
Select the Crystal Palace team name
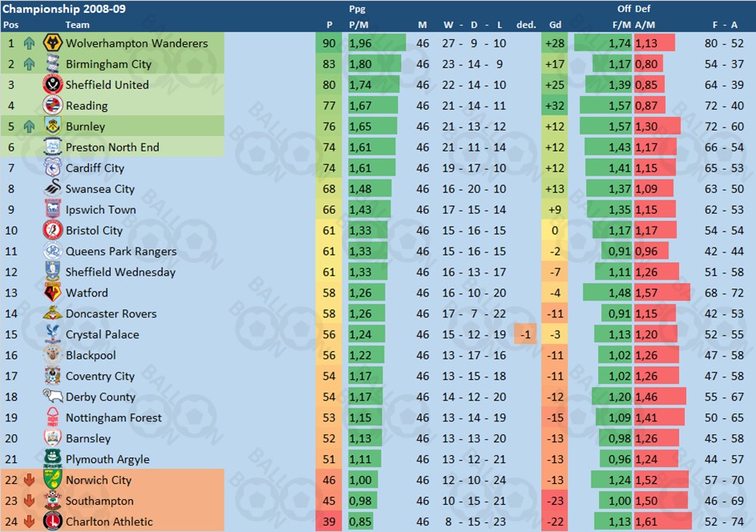pos(102,334)
